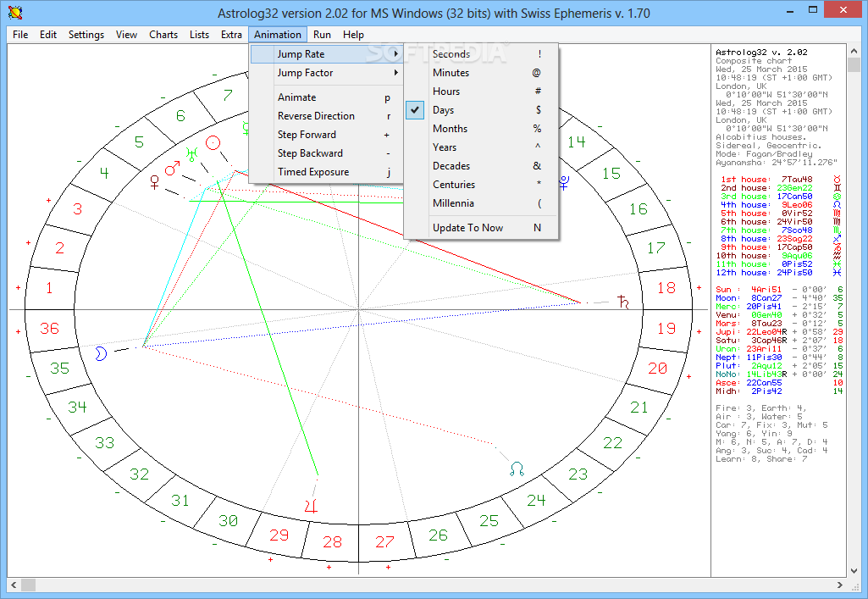Set jump rate to Centuries
The image size is (868, 599).
coord(481,185)
